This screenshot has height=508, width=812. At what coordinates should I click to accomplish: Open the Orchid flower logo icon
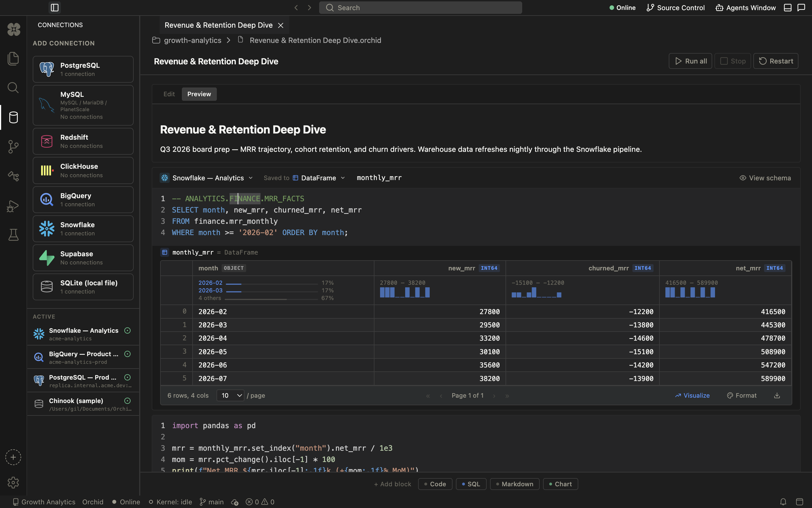click(14, 29)
